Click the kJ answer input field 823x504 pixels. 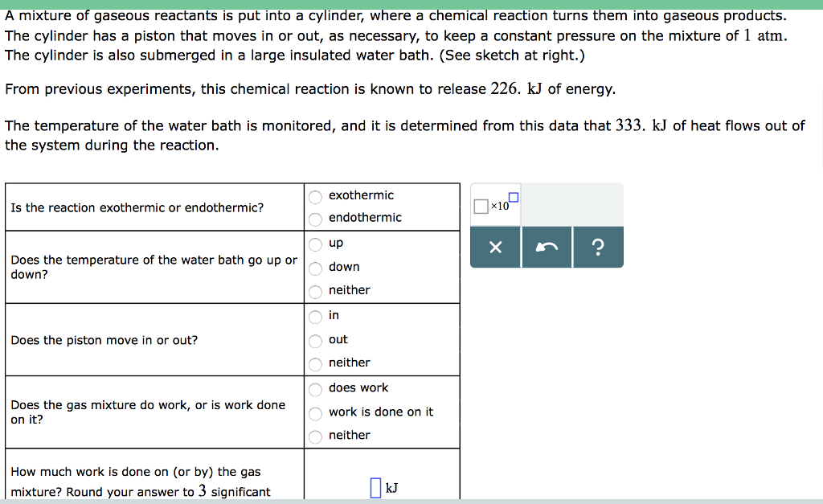[x=375, y=488]
